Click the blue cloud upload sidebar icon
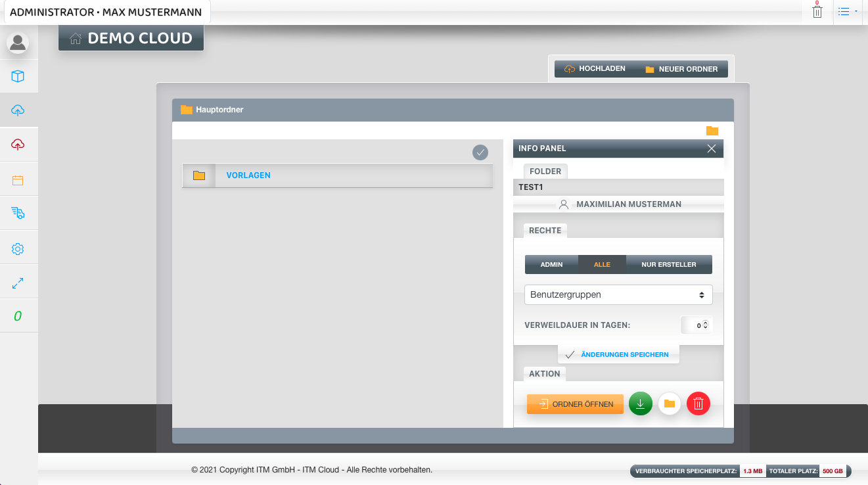The image size is (868, 485). (x=18, y=110)
